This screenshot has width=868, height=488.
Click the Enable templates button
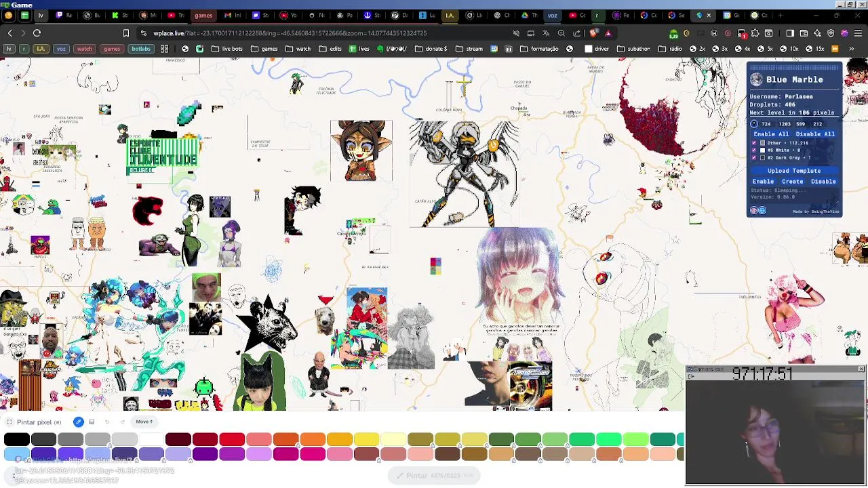click(763, 182)
